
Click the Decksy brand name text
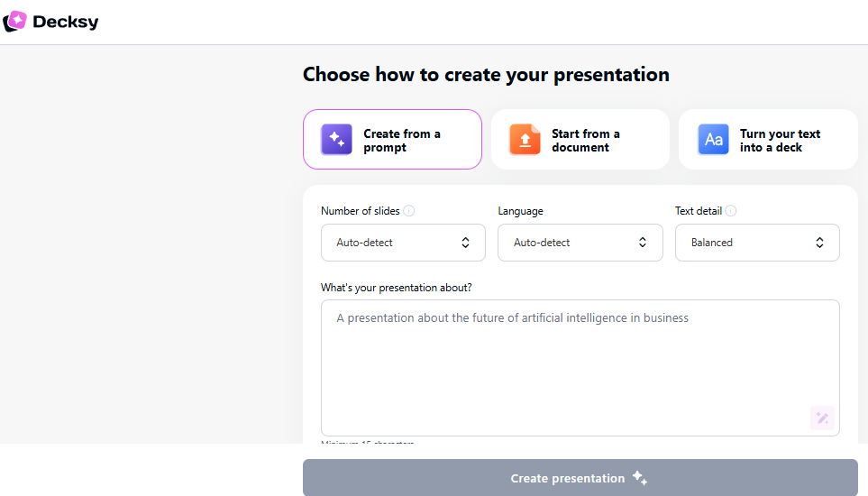click(65, 23)
